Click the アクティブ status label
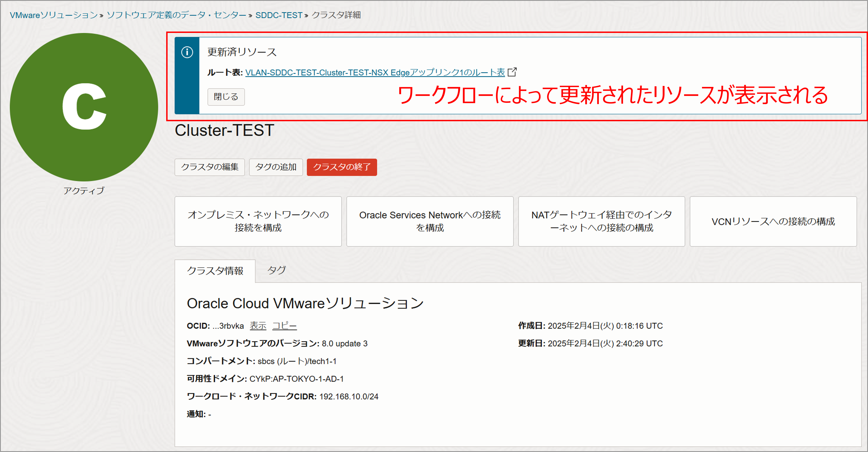The width and height of the screenshot is (868, 452). coord(84,191)
